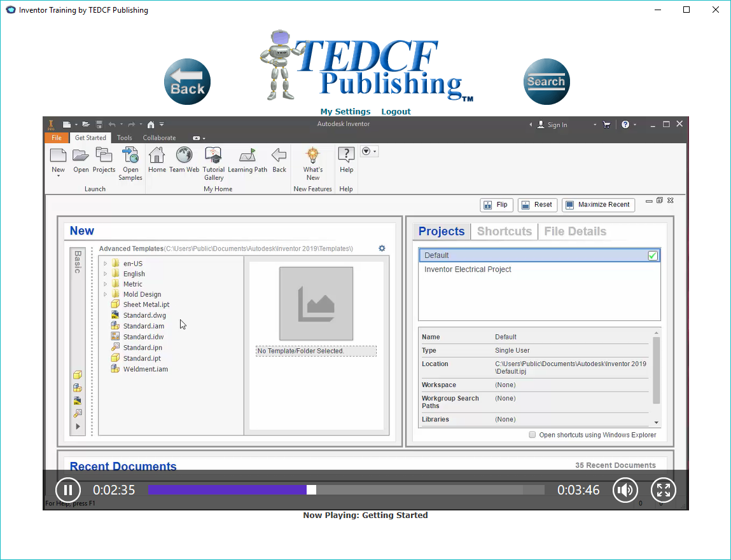Toggle fullscreen video mode
731x560 pixels.
coord(664,490)
